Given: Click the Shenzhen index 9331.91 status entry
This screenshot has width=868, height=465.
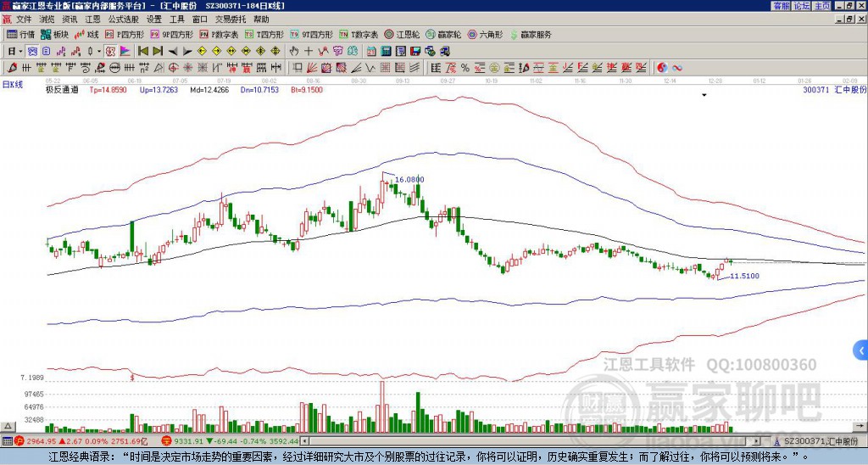Looking at the screenshot, I should click(x=229, y=441).
